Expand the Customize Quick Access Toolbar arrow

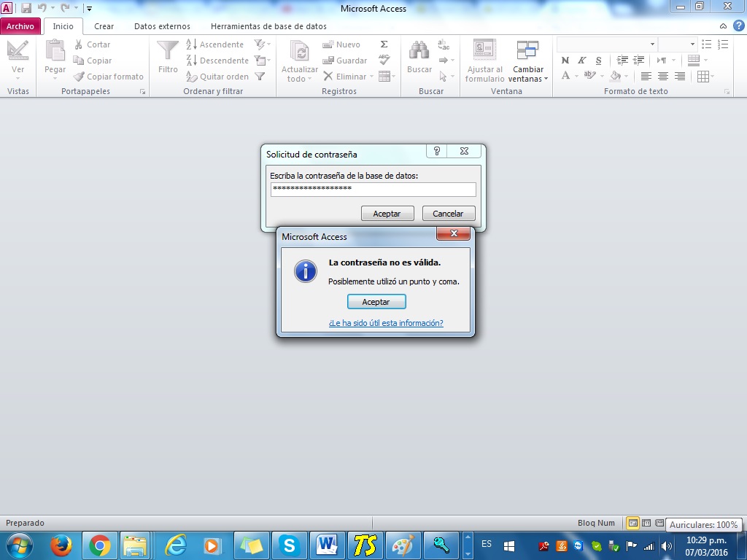click(89, 8)
